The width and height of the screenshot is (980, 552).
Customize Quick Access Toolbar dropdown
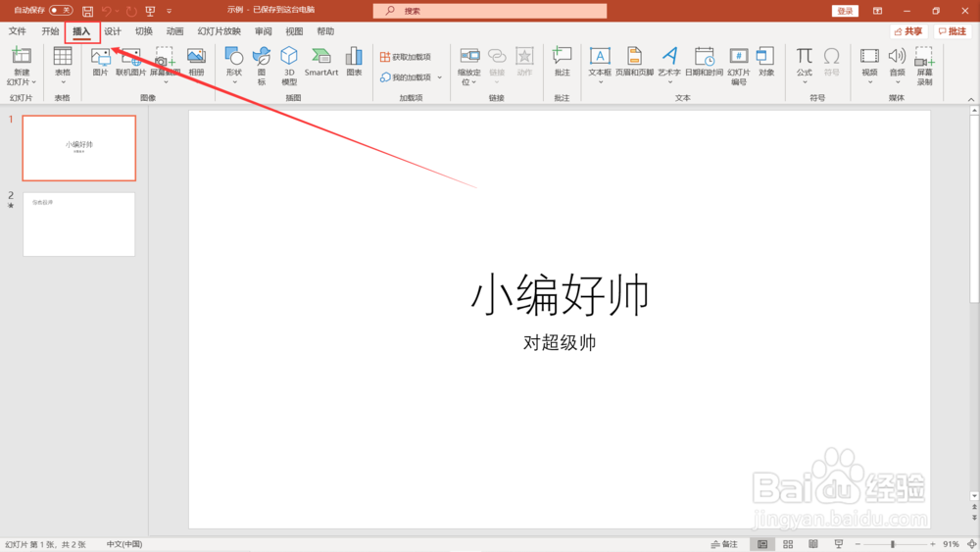[169, 11]
